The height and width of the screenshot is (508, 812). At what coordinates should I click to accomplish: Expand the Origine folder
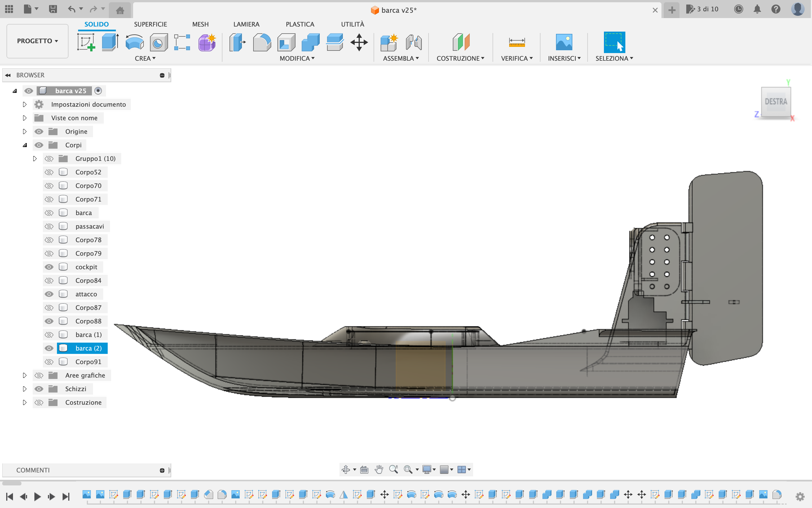(x=25, y=131)
